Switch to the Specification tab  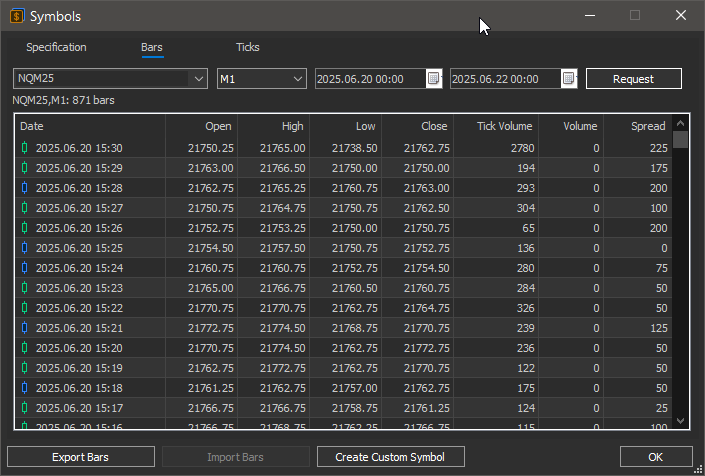click(56, 47)
